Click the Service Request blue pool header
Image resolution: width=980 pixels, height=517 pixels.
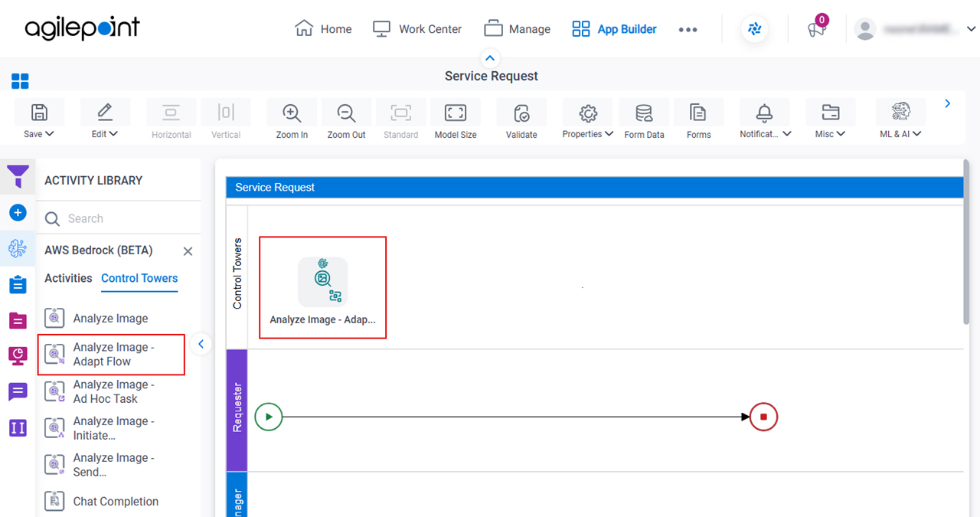coord(594,187)
